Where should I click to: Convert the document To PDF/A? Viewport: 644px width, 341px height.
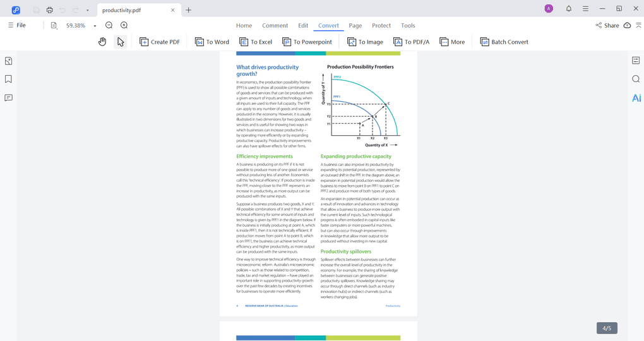pos(412,42)
